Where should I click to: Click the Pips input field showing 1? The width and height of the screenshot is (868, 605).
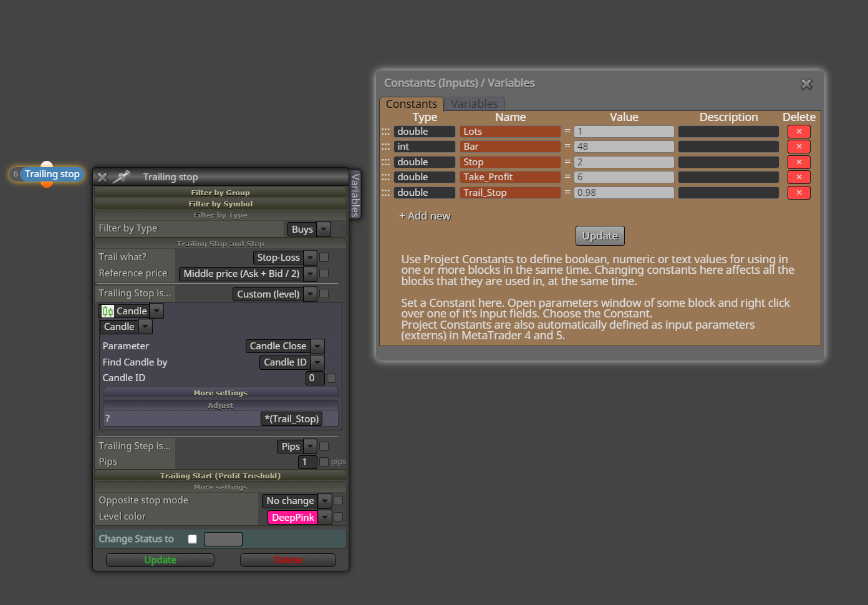point(307,462)
